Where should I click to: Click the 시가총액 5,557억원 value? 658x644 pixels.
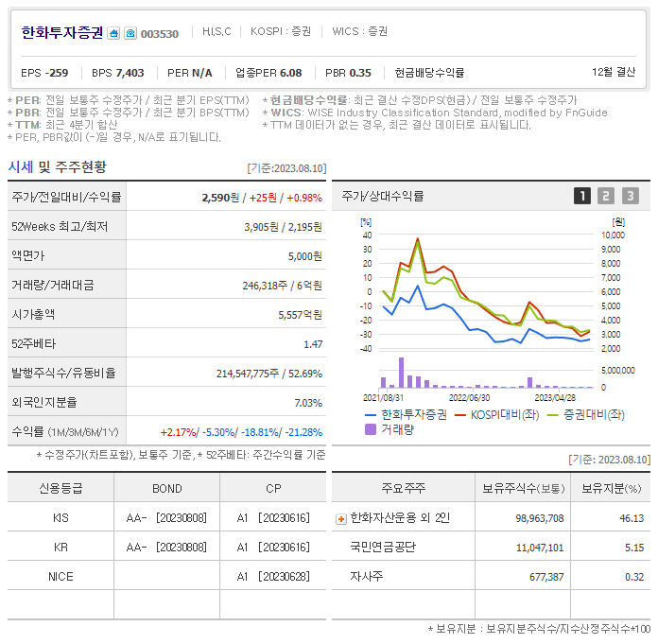point(300,315)
